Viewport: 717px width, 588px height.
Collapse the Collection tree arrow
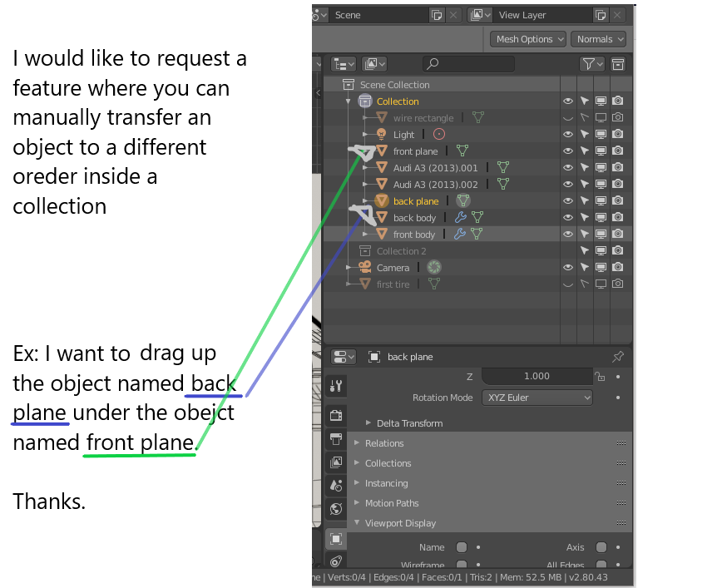tap(348, 101)
